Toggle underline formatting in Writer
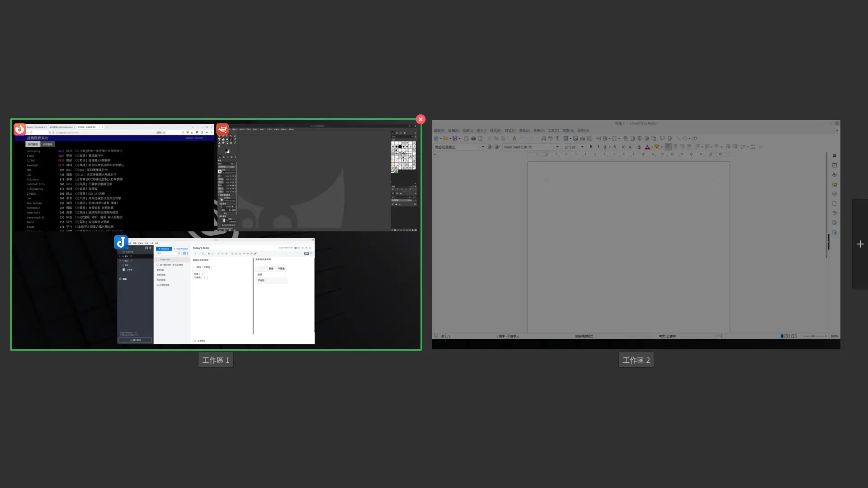Screen dimensions: 868x488 605,147
